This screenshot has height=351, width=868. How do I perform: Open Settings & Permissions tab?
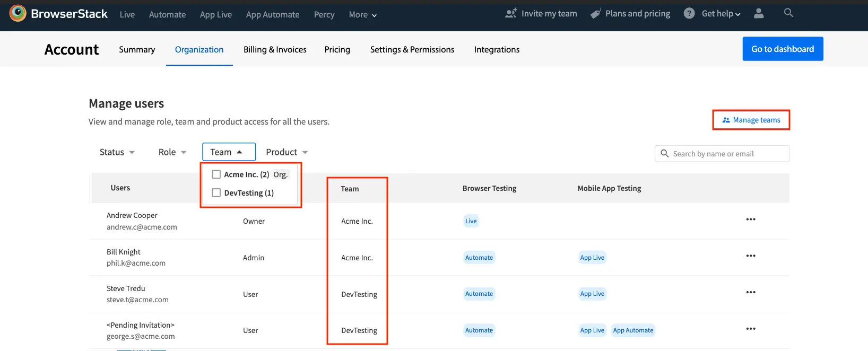[x=412, y=50]
